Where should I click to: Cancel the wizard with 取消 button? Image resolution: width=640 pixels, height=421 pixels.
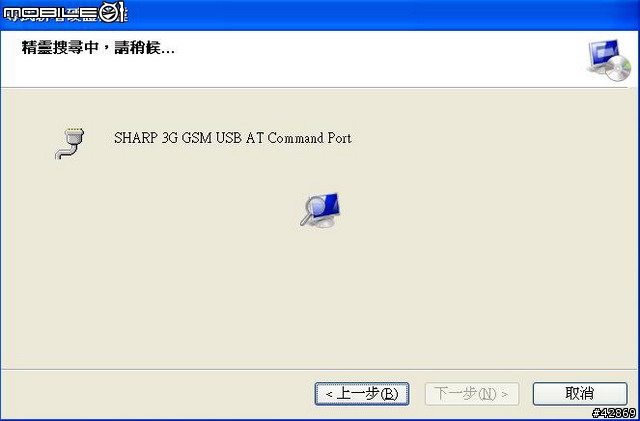580,394
